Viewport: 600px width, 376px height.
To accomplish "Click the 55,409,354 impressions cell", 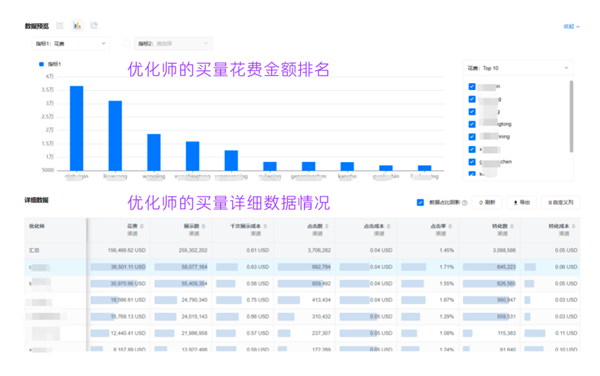I will pos(194,283).
